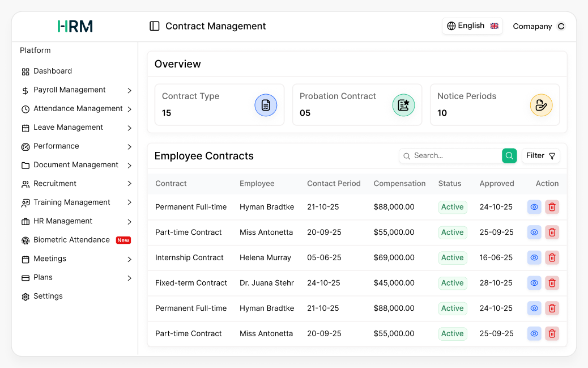The height and width of the screenshot is (368, 588).
Task: Switch to the Meetings section
Action: pos(48,259)
